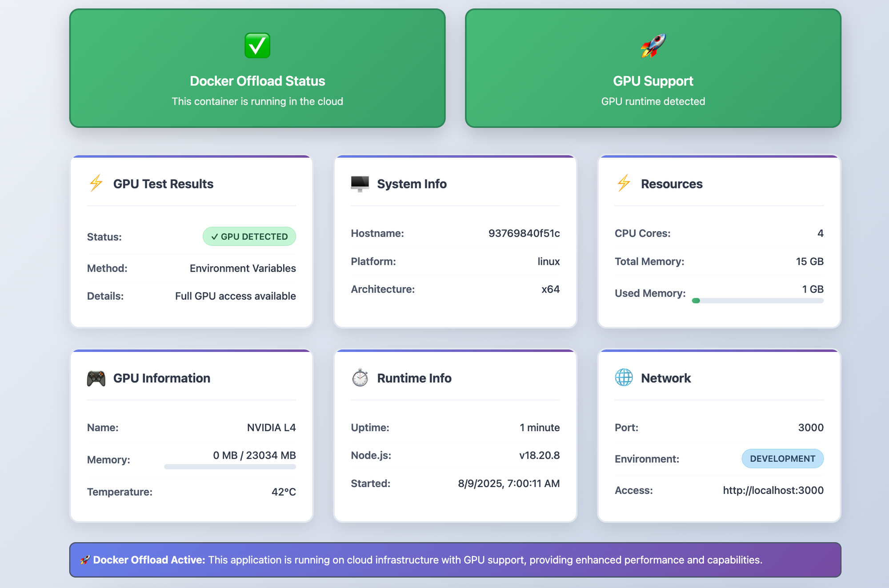Click lightning bolt icon beside GPU Test Results

(96, 183)
